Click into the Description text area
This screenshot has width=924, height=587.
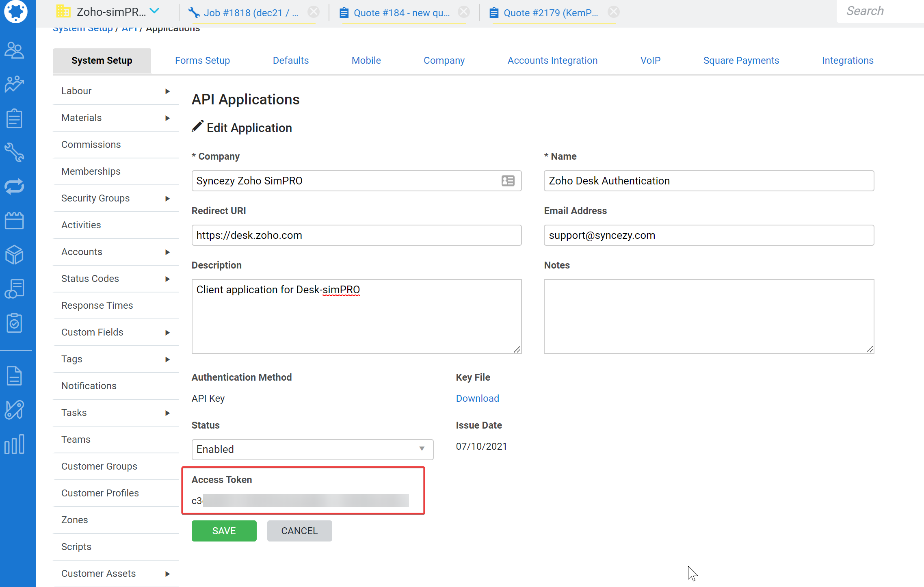click(x=357, y=316)
